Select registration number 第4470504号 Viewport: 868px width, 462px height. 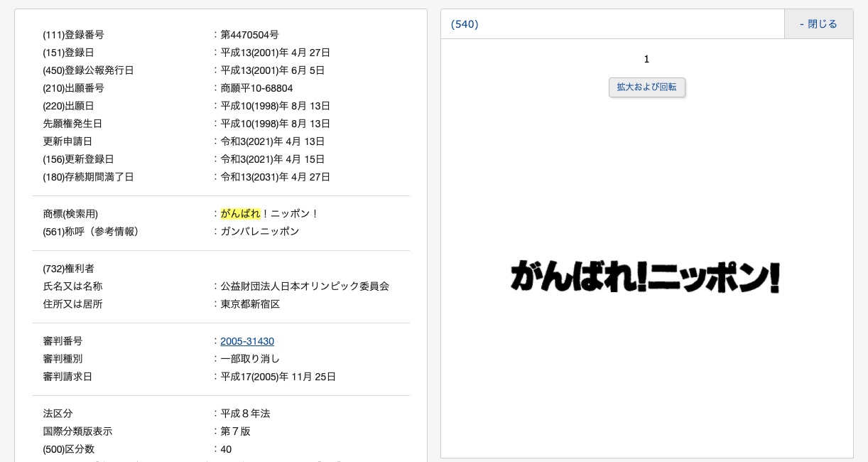[249, 35]
